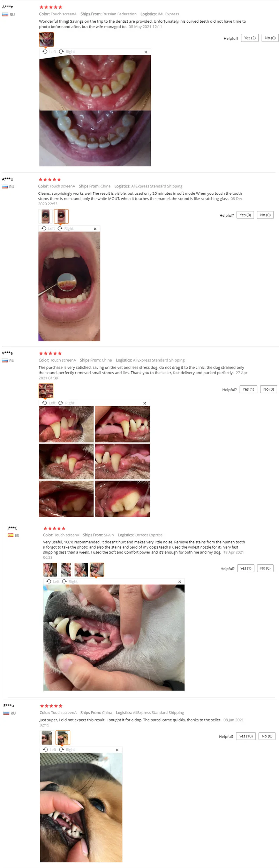Close A***U's expanded photo viewer
The height and width of the screenshot is (868, 279).
click(x=95, y=229)
